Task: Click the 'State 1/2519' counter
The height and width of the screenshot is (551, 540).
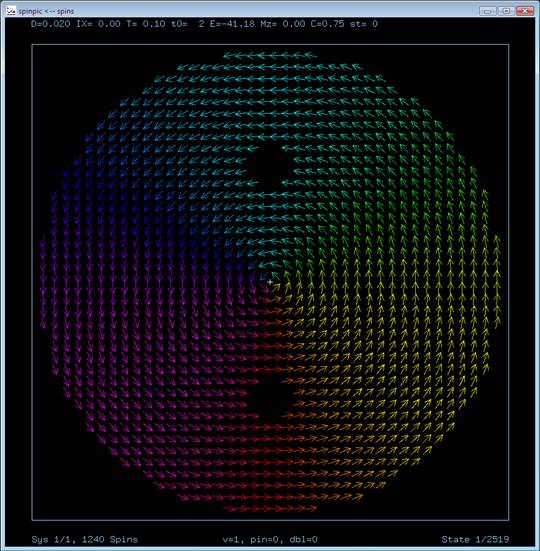Action: pyautogui.click(x=475, y=539)
